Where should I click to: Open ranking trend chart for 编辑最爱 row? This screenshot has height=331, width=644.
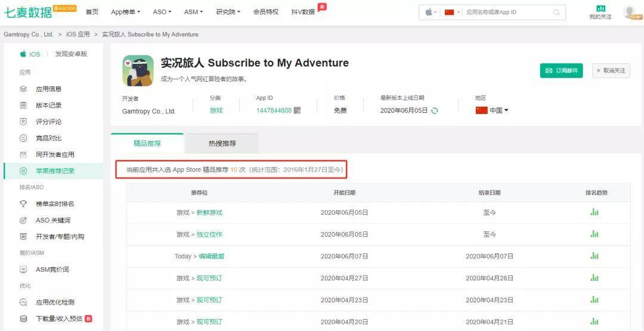tap(594, 256)
